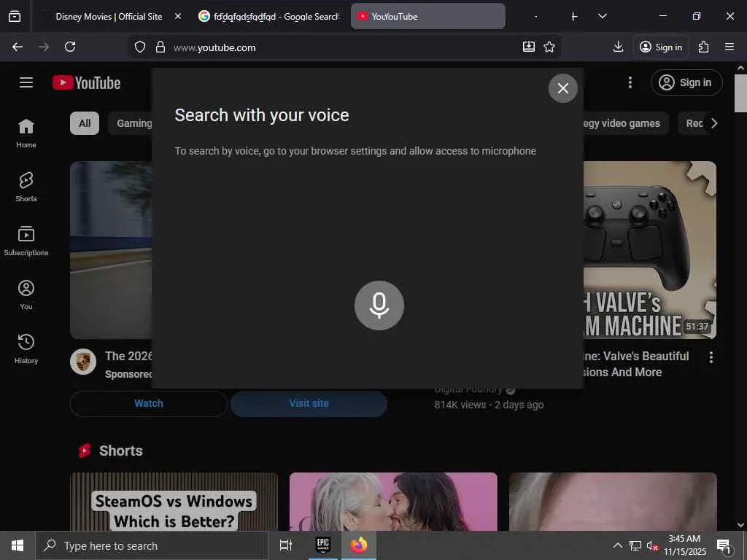Click the YouTube Sign in button
The height and width of the screenshot is (560, 747).
(686, 82)
